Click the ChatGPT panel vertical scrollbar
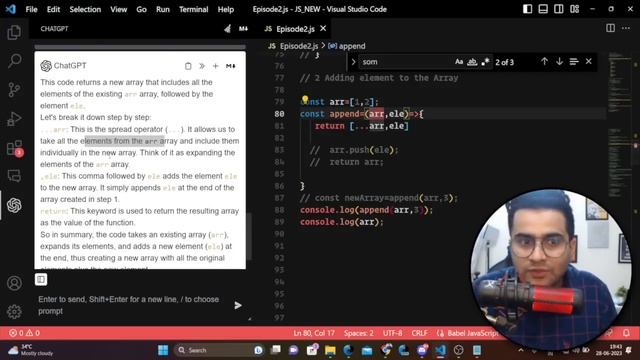The image size is (640, 360). 249,237
